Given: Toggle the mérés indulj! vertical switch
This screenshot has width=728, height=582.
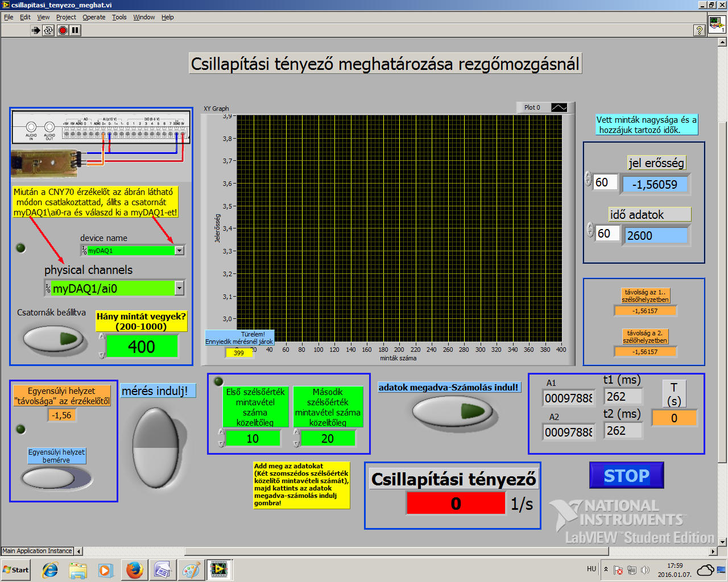Looking at the screenshot, I should pyautogui.click(x=155, y=447).
